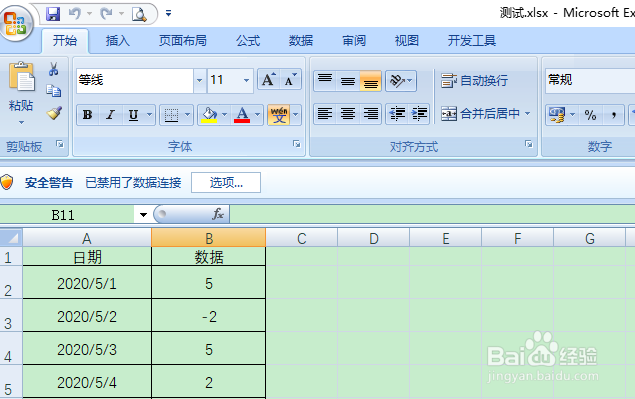Screen dimensions: 635x399
Task: Open the Clipboard dialog launcher
Action: (x=60, y=144)
